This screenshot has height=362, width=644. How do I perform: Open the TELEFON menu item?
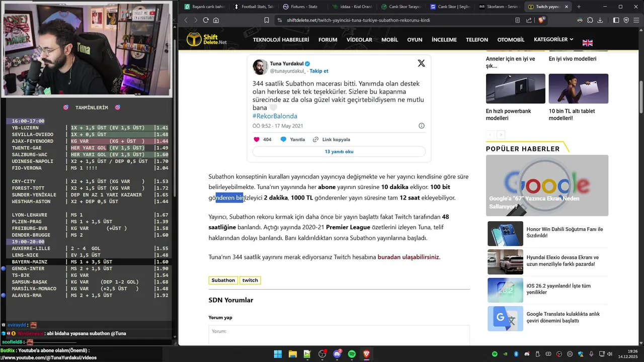pos(476,40)
